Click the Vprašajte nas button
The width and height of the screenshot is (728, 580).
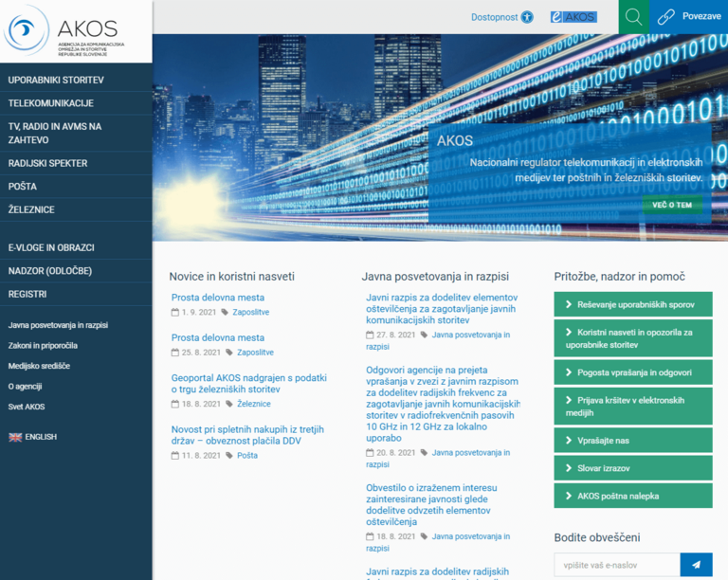633,441
